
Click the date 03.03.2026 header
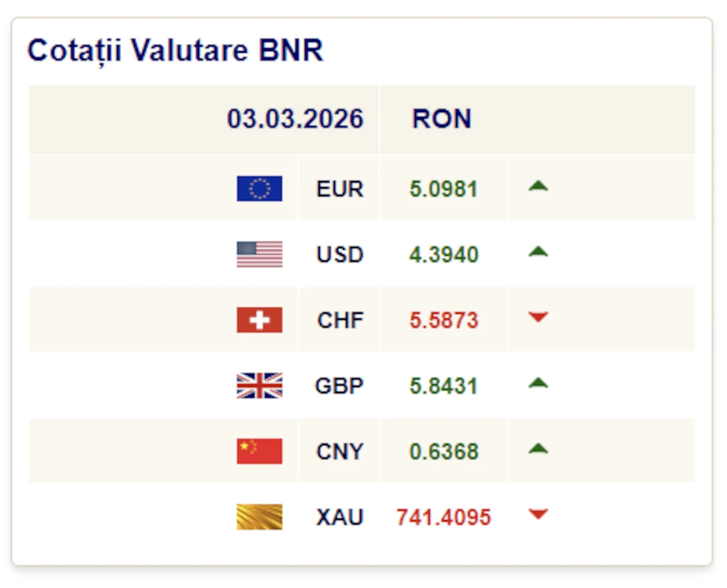coord(295,119)
